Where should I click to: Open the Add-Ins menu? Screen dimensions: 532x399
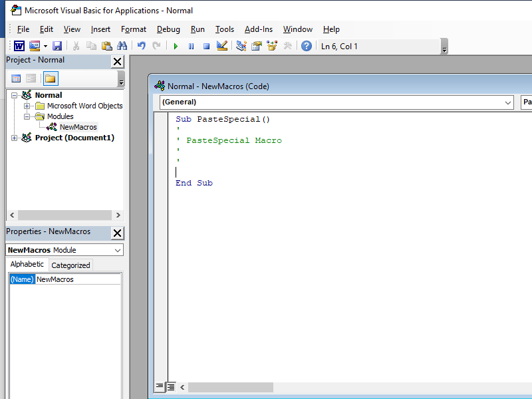(x=259, y=29)
